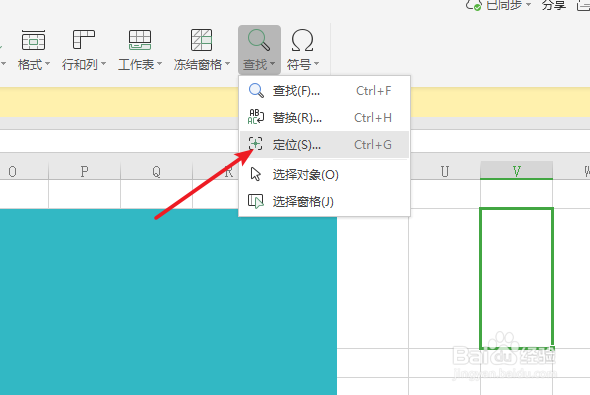Select column V header
Screen dimensions: 590x395
pos(517,171)
